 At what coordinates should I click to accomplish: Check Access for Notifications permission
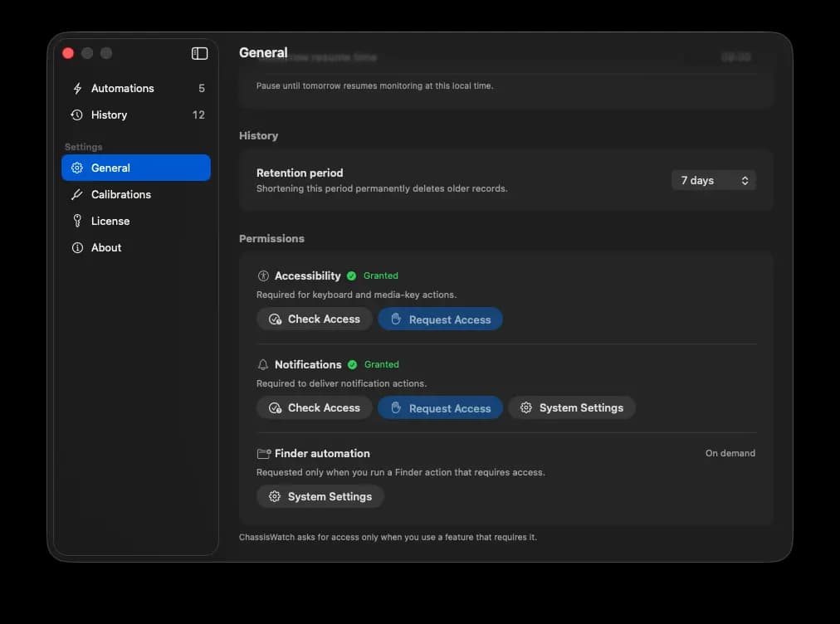[315, 408]
